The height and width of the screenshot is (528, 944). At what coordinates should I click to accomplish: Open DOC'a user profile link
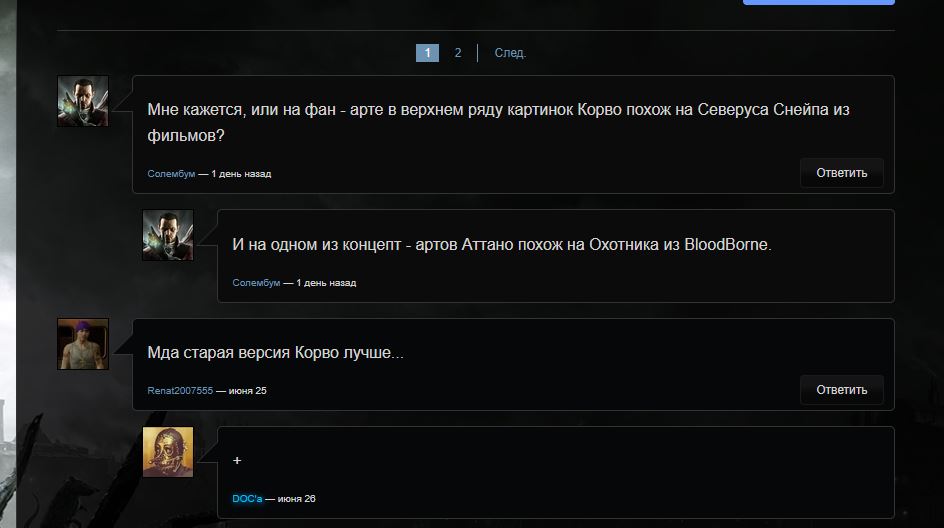[247, 498]
